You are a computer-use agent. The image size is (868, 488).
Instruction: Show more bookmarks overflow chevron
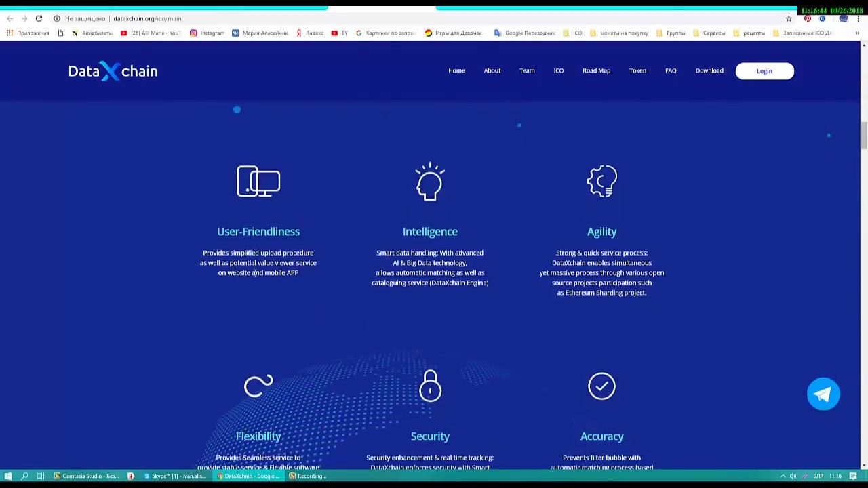857,33
